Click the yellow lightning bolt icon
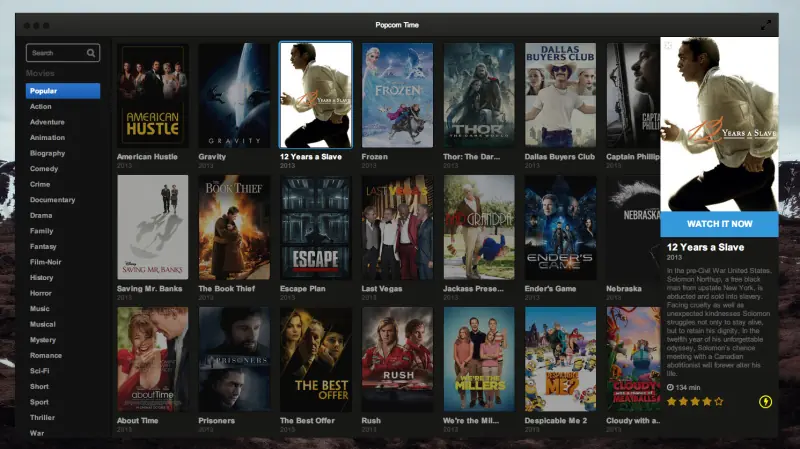The width and height of the screenshot is (800, 449). click(x=765, y=402)
